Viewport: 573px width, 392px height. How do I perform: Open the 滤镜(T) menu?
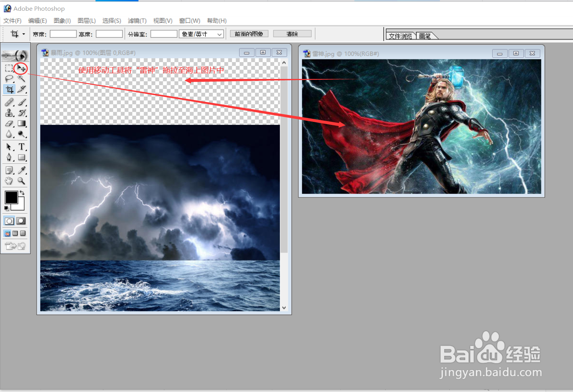[x=137, y=21]
